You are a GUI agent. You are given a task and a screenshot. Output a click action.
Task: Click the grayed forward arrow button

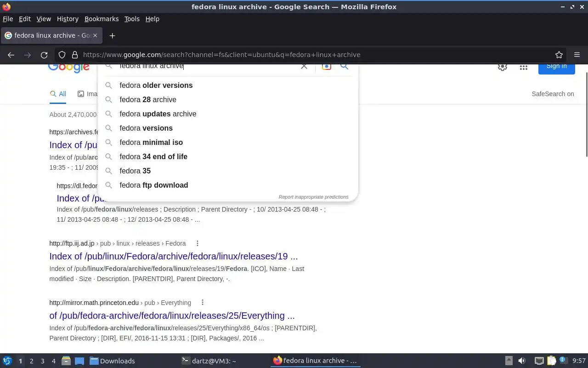click(x=28, y=55)
